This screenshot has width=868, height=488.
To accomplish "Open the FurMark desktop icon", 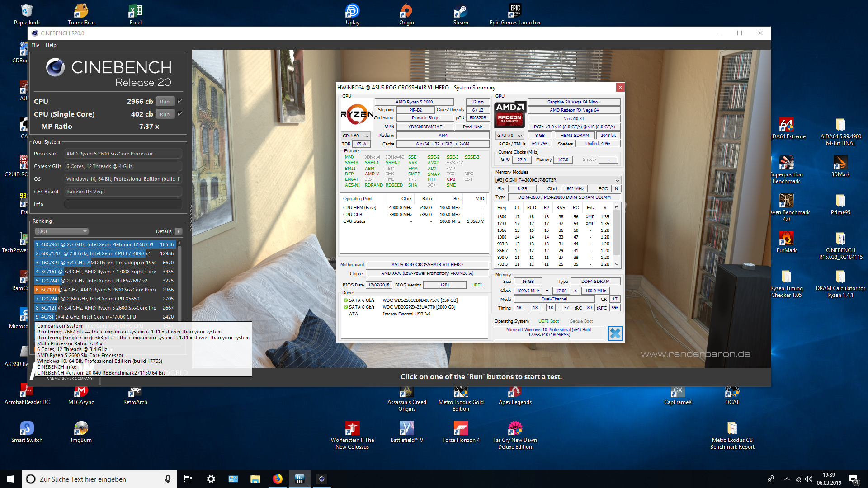I will pos(786,239).
